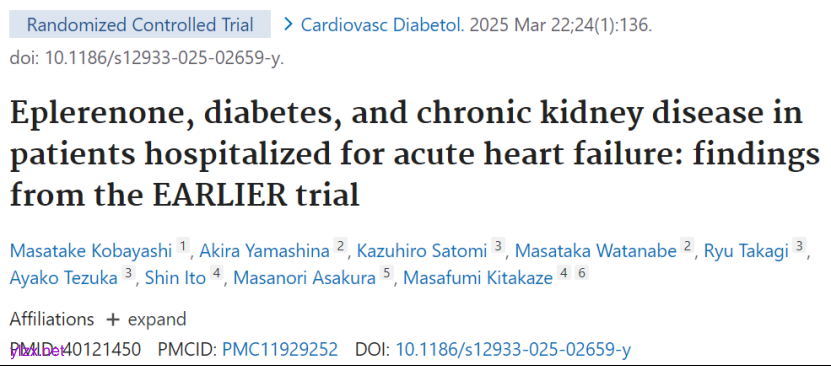This screenshot has height=366, width=831.
Task: Open author Akira Yamashina
Action: [264, 251]
